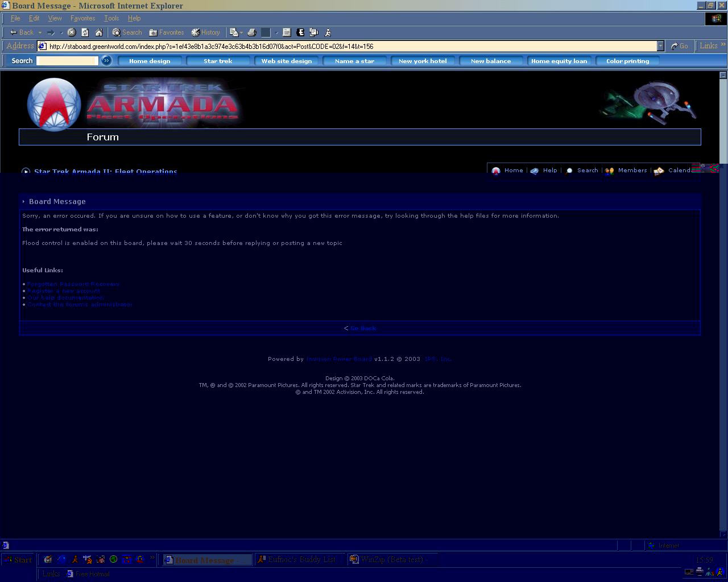Click the Name a star button

click(354, 61)
